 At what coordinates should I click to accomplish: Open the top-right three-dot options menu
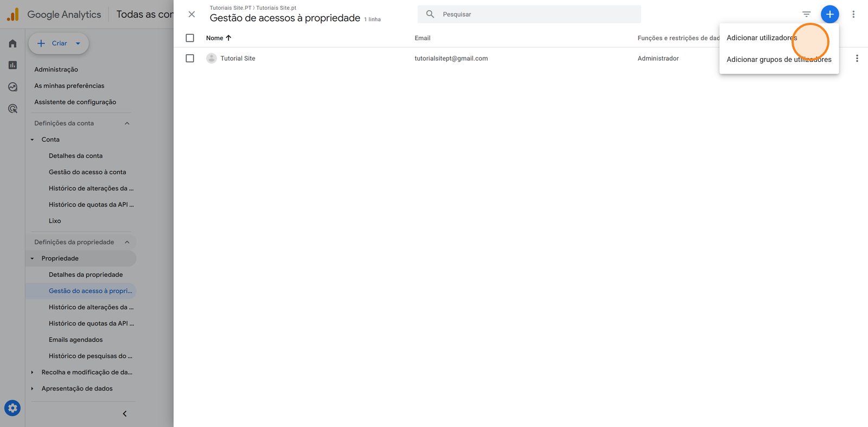coord(853,14)
